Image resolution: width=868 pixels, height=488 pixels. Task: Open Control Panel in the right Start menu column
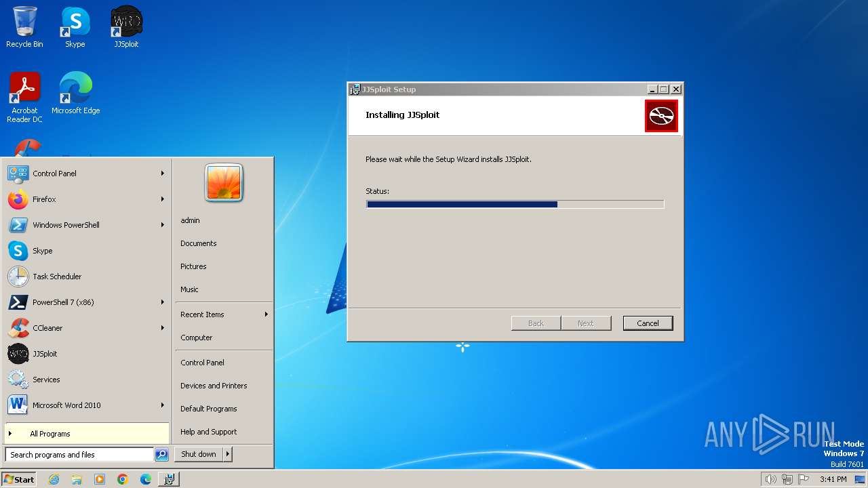pyautogui.click(x=202, y=363)
